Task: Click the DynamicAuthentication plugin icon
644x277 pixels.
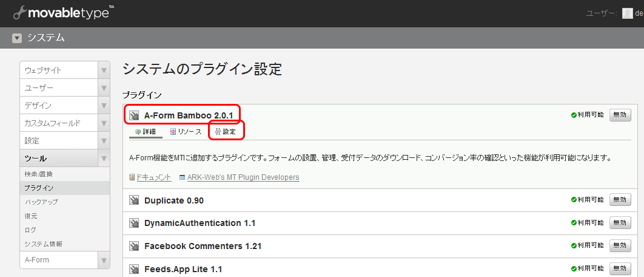Action: [x=134, y=223]
